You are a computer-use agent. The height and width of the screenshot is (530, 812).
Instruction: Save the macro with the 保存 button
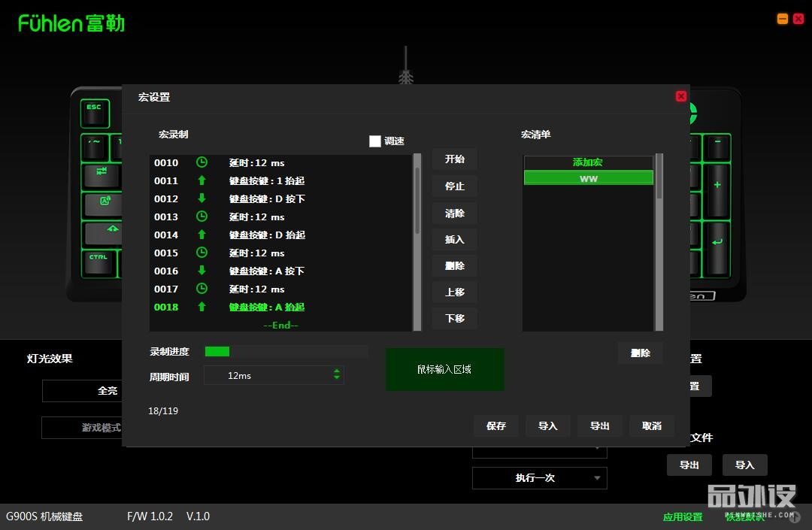tap(495, 426)
